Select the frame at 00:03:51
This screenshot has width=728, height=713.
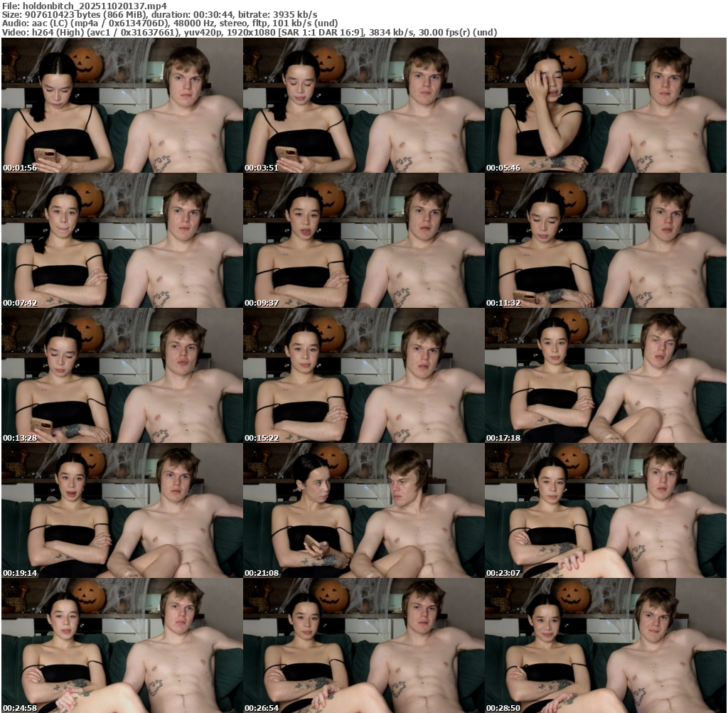tap(364, 106)
